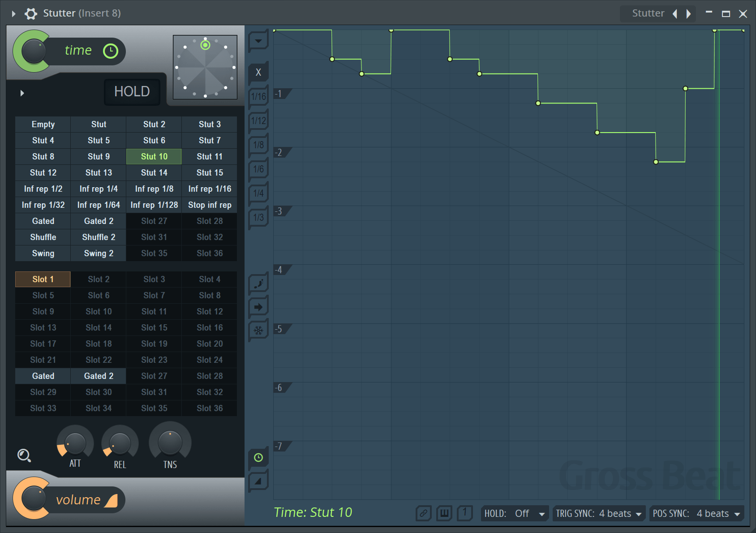The height and width of the screenshot is (533, 756).
Task: Click the right arrow icon in editor toolbar
Action: click(x=258, y=307)
